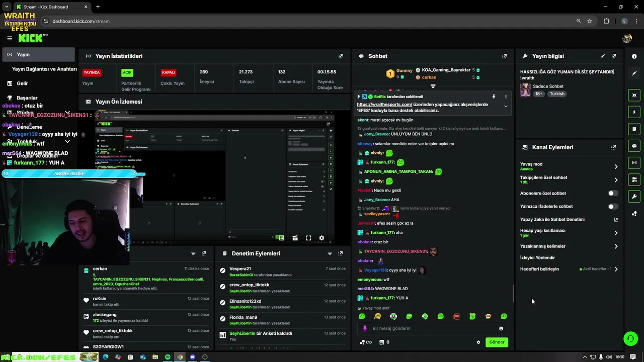The width and height of the screenshot is (644, 362).
Task: Open Discord from the Windows taskbar
Action: click(x=192, y=357)
